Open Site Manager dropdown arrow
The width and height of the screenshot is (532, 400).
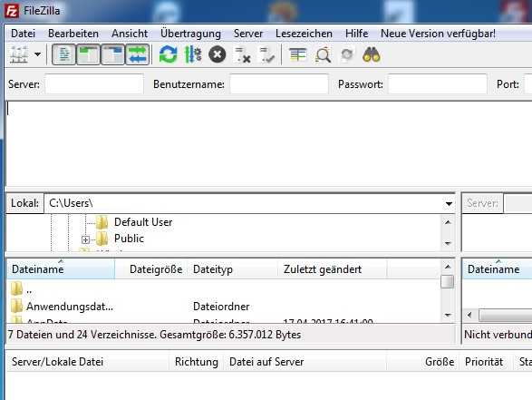(x=38, y=54)
